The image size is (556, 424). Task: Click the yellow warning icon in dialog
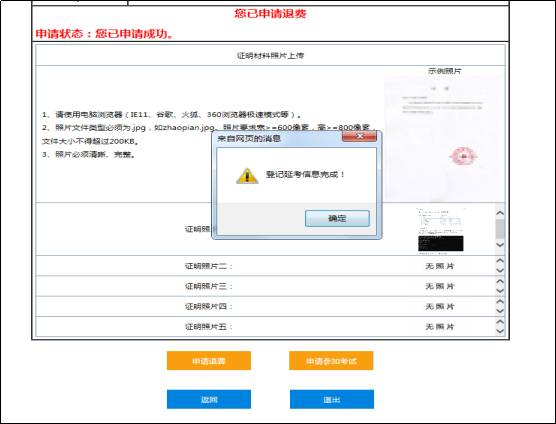(x=247, y=176)
